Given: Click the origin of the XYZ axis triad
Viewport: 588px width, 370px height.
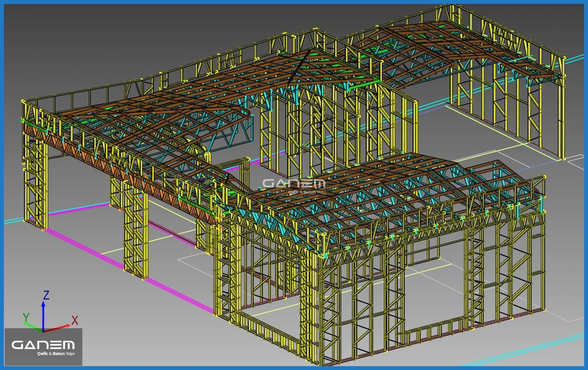Looking at the screenshot, I should pos(43,331).
